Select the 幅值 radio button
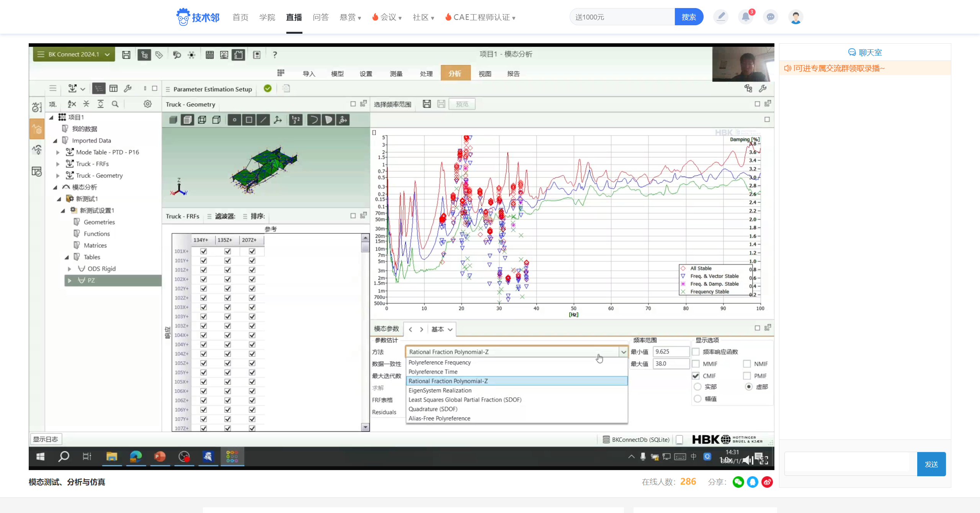The height and width of the screenshot is (513, 980). coord(697,399)
